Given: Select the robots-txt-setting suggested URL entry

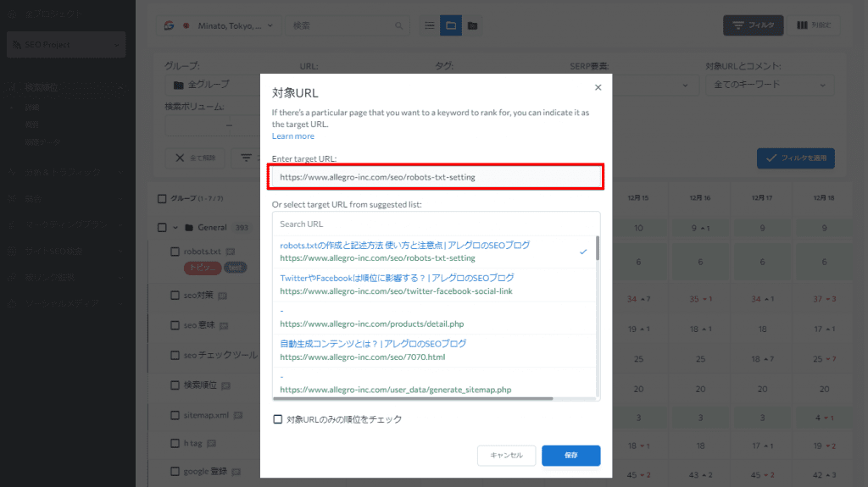Looking at the screenshot, I should (x=434, y=252).
